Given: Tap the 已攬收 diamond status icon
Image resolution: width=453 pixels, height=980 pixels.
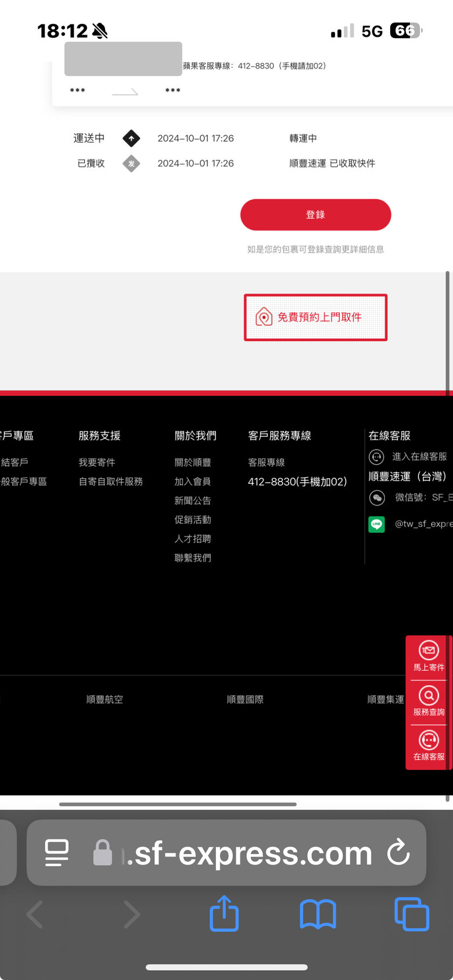Looking at the screenshot, I should [131, 164].
